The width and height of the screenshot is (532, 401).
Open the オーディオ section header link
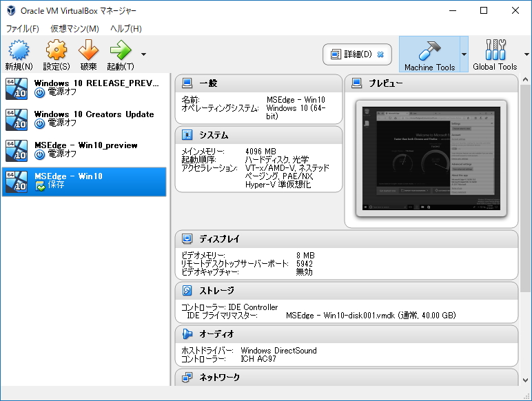pos(216,334)
